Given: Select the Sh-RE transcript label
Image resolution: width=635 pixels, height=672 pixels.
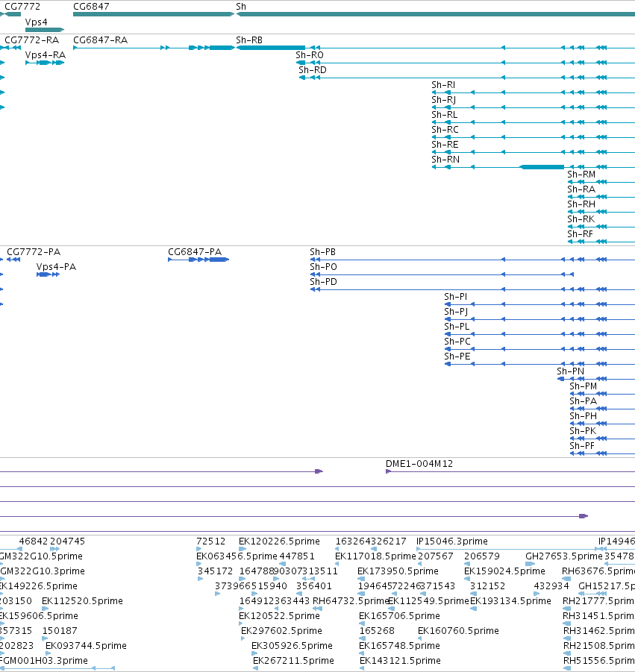Looking at the screenshot, I should 445,145.
